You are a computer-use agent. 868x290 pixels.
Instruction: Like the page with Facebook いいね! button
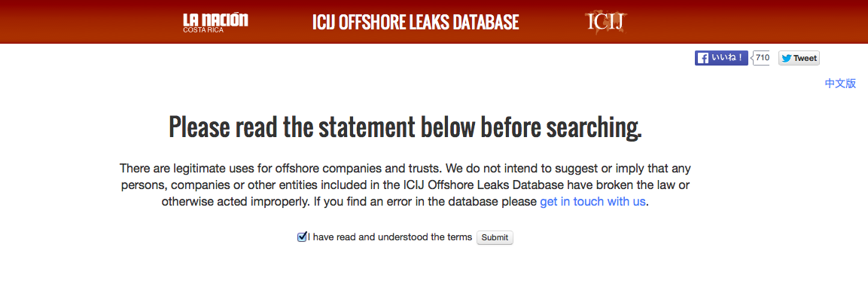721,58
